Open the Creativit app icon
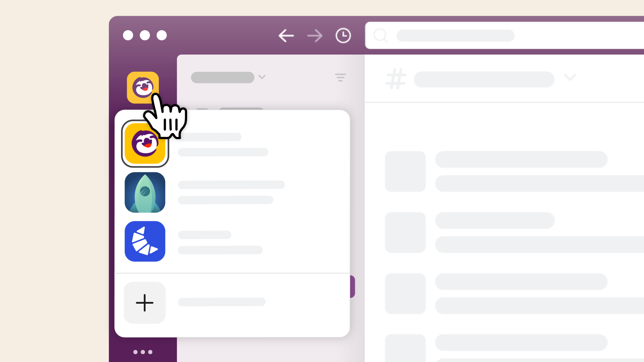 click(x=145, y=241)
